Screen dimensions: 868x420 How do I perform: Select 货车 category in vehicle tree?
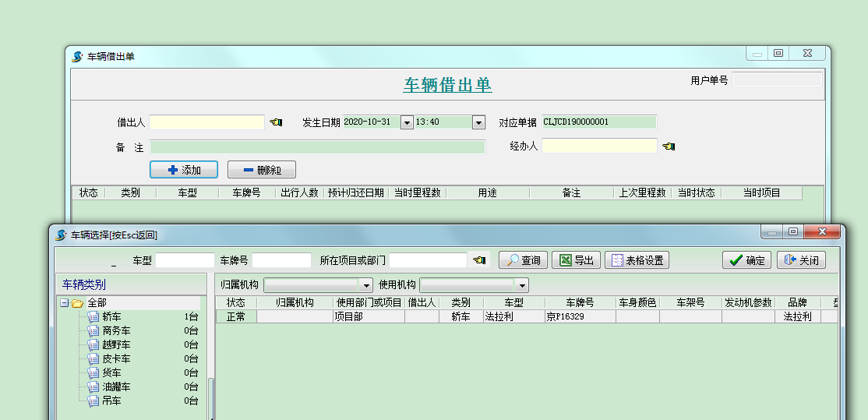111,372
